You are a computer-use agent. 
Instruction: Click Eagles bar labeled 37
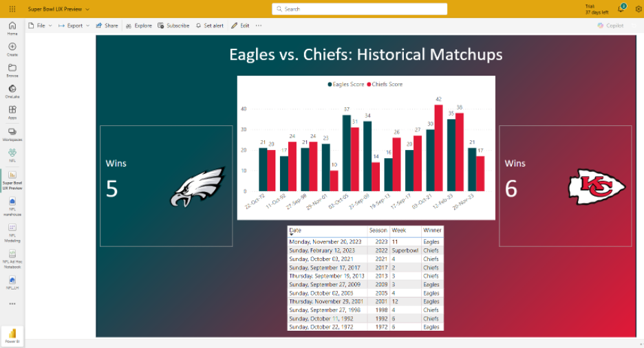347,153
